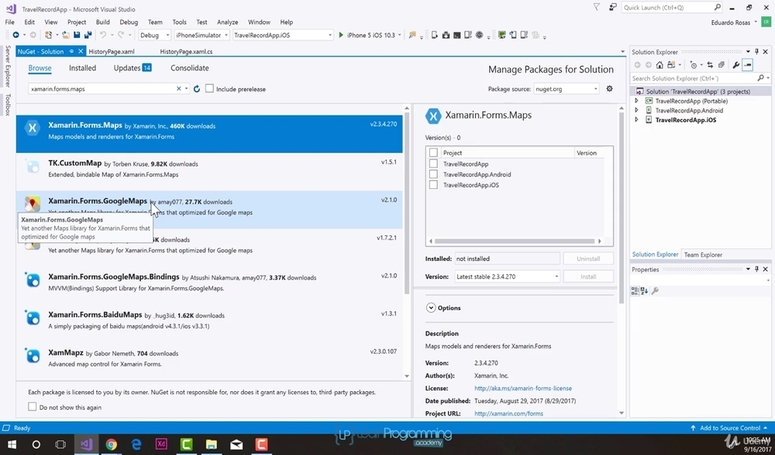775x455 pixels.
Task: Click Alphabetical sort icon in Properties panel
Action: click(644, 291)
